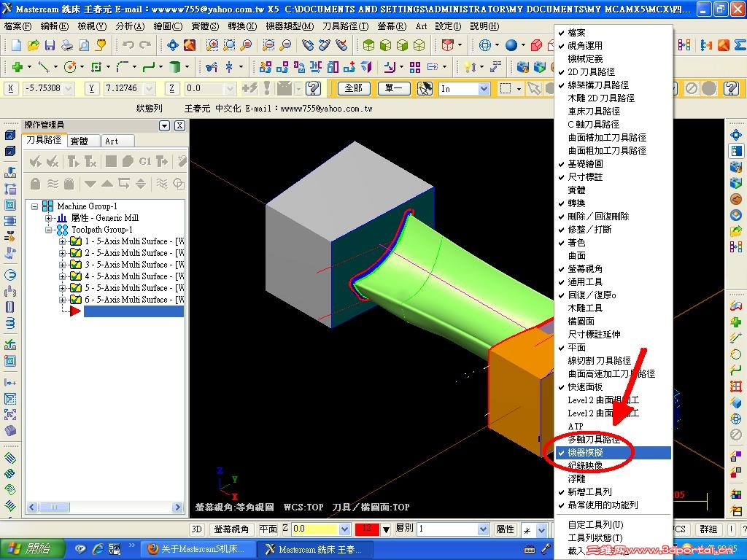Click the Redo arrow icon
Image resolution: width=747 pixels, height=560 pixels.
coord(145,45)
